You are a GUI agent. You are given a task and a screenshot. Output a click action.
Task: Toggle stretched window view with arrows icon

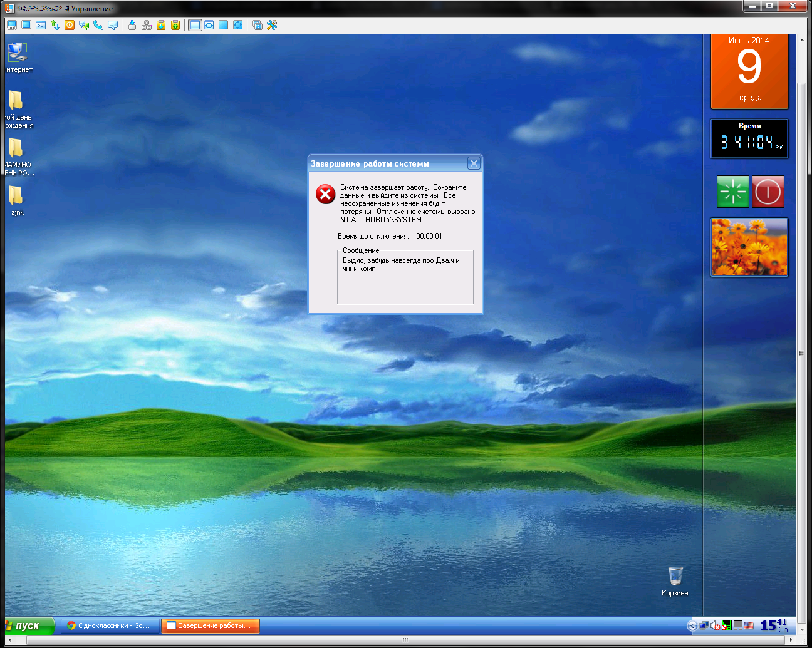tap(209, 25)
